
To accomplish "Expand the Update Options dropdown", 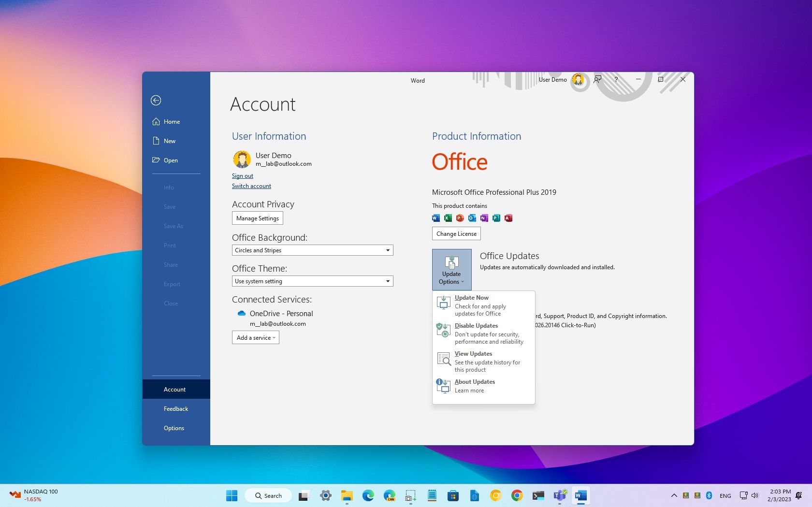I will 451,269.
